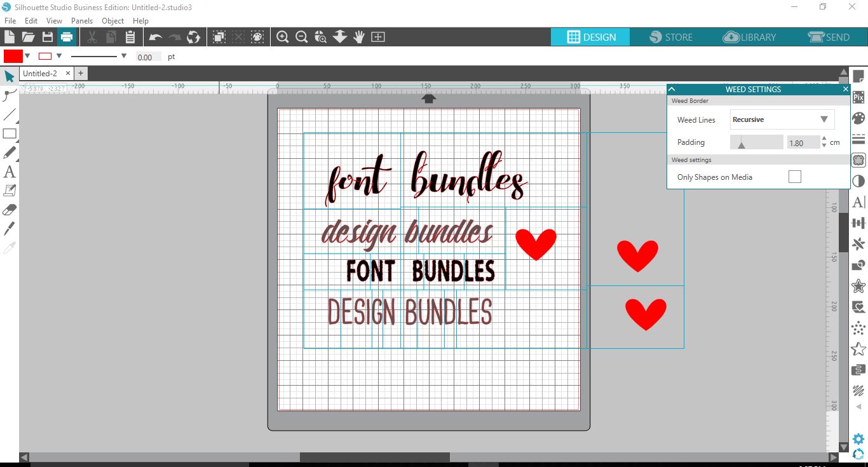Choose the Edit Points tool
This screenshot has width=868, height=467.
coord(10,96)
